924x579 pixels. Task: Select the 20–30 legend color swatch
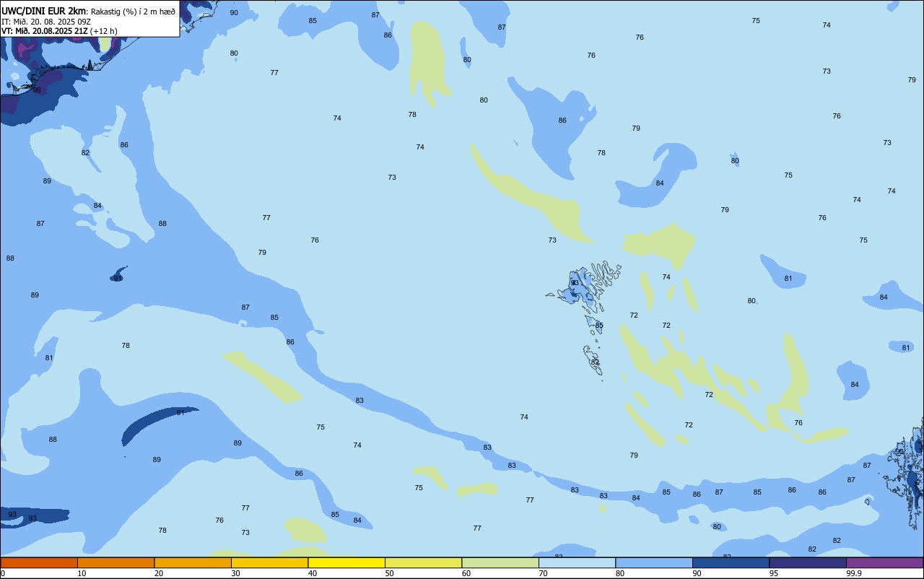pyautogui.click(x=193, y=562)
